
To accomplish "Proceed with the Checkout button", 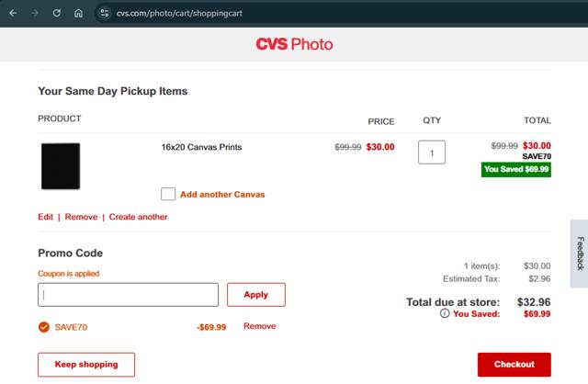I will (514, 365).
